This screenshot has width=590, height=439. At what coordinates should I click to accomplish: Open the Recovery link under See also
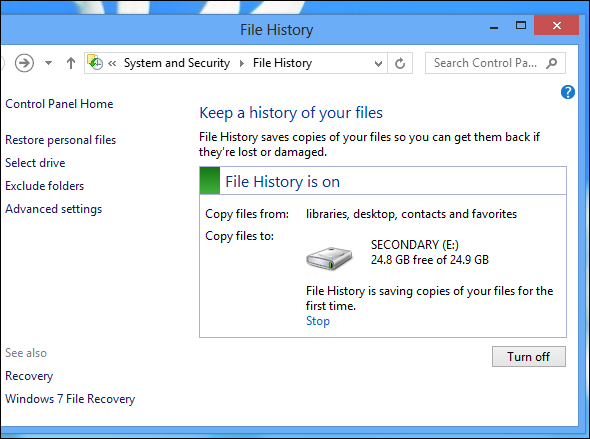[x=29, y=376]
